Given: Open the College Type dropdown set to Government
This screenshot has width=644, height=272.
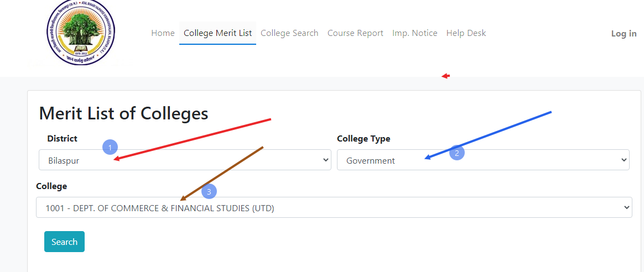Looking at the screenshot, I should [x=482, y=160].
